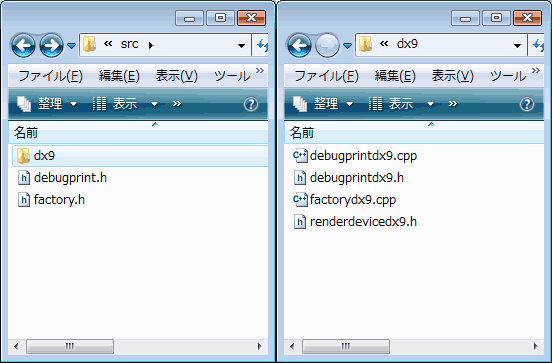Show parent path chevron in dx9 address bar

point(384,44)
